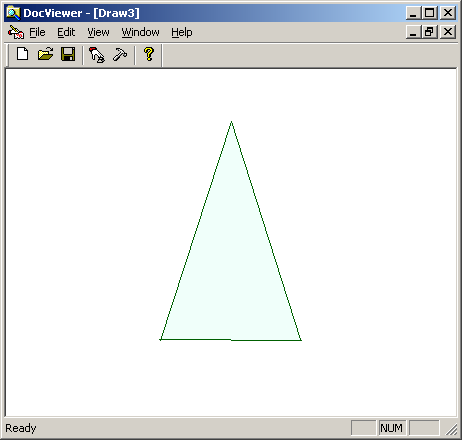Create a new document with the blank page icon
Image resolution: width=462 pixels, height=440 pixels.
tap(23, 54)
